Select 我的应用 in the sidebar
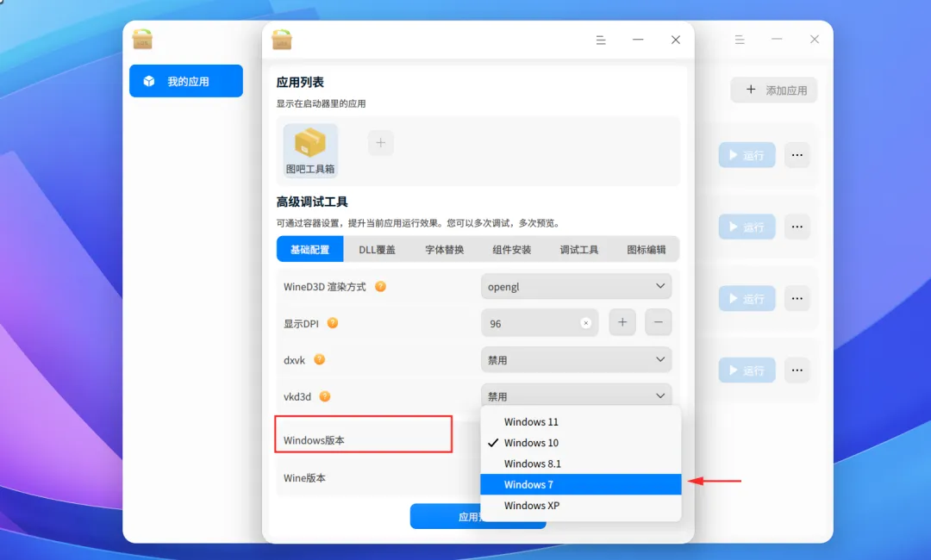This screenshot has width=931, height=560. click(186, 81)
